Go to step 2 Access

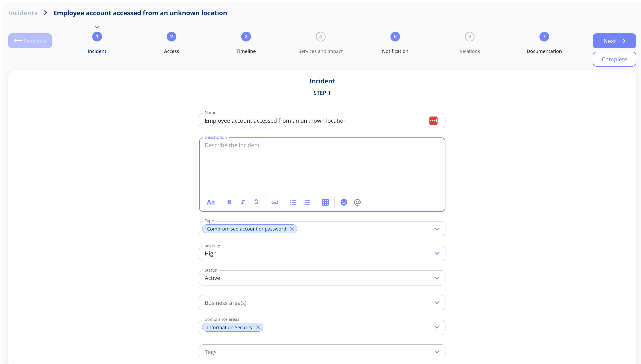171,37
